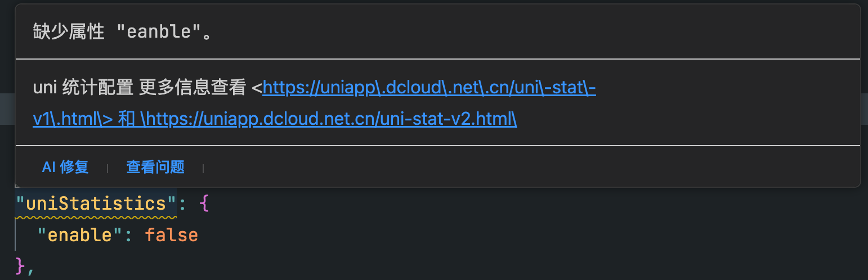Click the 和 character between the two links

[127, 119]
